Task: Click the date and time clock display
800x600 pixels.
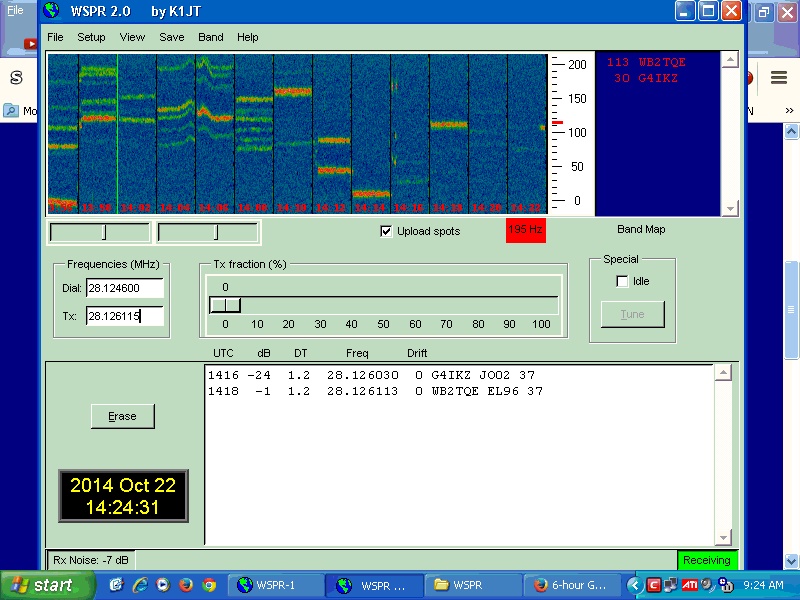Action: [123, 496]
